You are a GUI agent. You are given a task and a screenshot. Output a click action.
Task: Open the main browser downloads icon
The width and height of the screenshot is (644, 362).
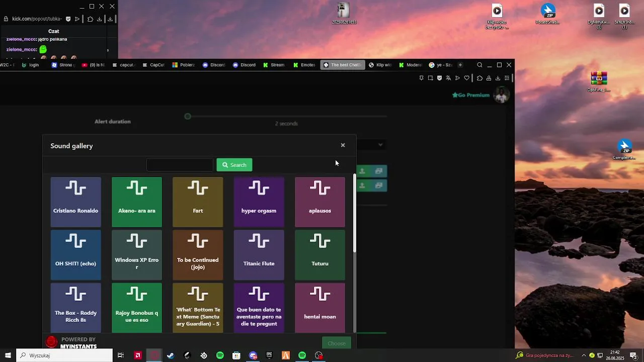[498, 78]
